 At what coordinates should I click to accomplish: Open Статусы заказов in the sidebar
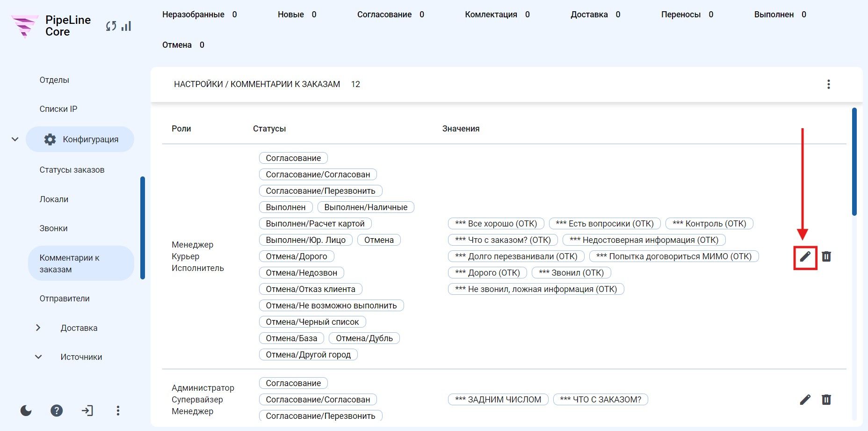pyautogui.click(x=72, y=170)
